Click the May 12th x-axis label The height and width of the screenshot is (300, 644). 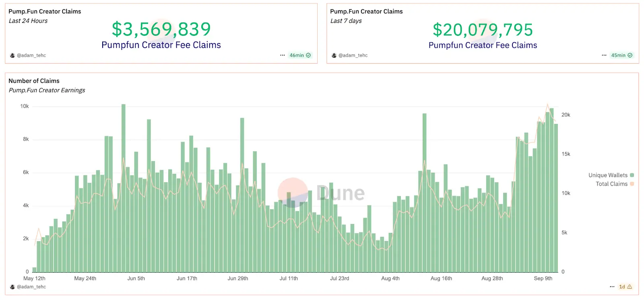tap(34, 278)
